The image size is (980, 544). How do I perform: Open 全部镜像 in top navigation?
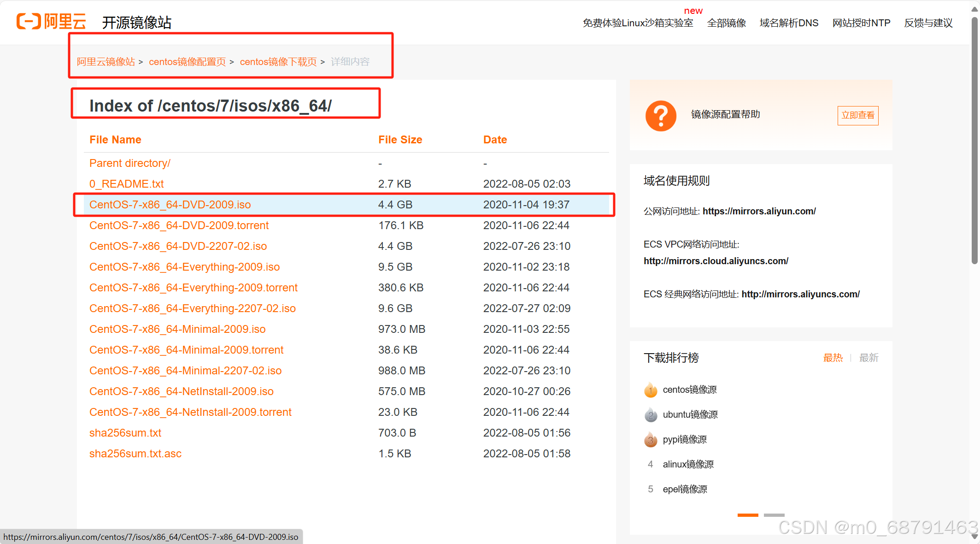point(726,23)
